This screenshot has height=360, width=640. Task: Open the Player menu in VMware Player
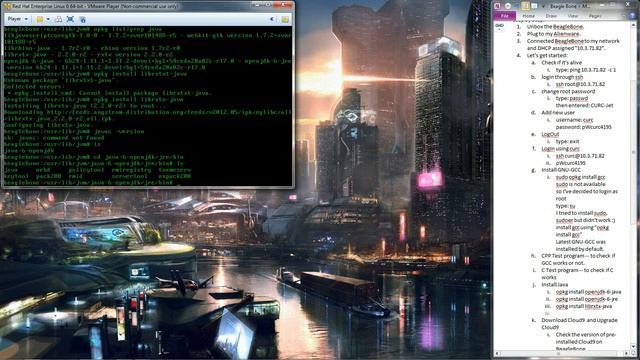[18, 19]
